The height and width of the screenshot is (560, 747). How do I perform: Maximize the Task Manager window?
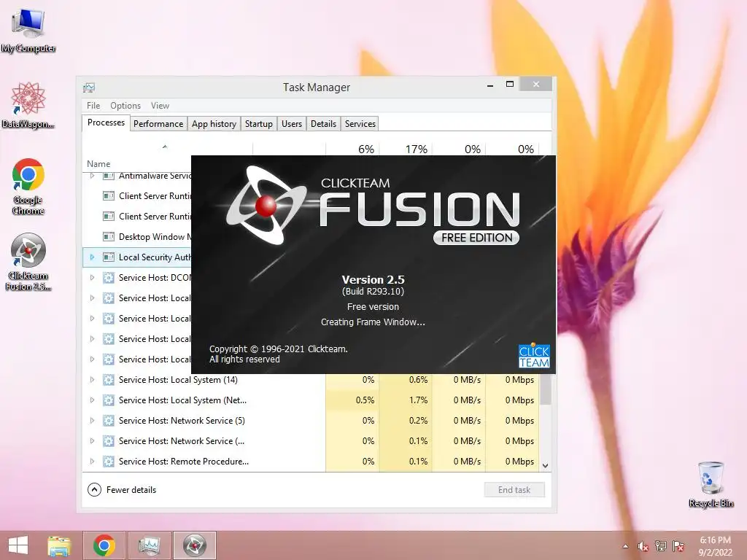tap(510, 85)
